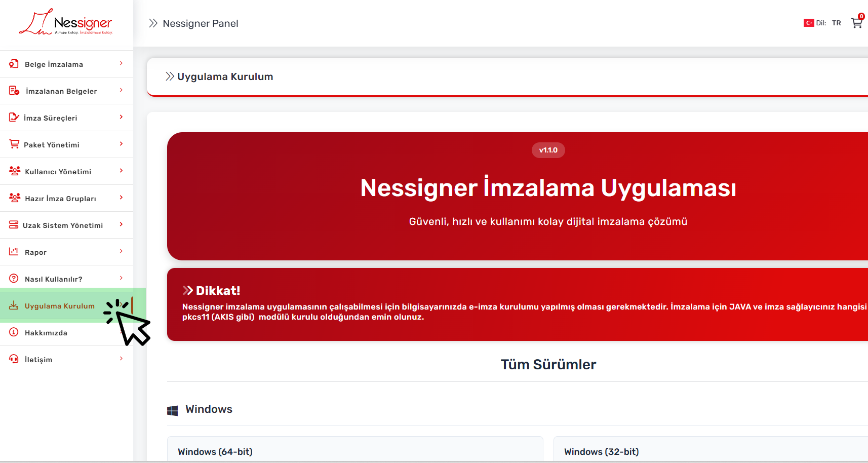Click the İletişim headset icon
Viewport: 868px width, 463px height.
[x=14, y=359]
